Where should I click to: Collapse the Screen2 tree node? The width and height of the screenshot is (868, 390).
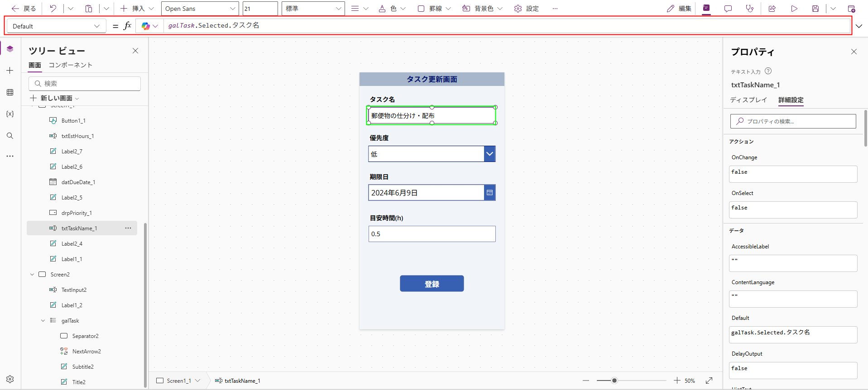point(32,275)
